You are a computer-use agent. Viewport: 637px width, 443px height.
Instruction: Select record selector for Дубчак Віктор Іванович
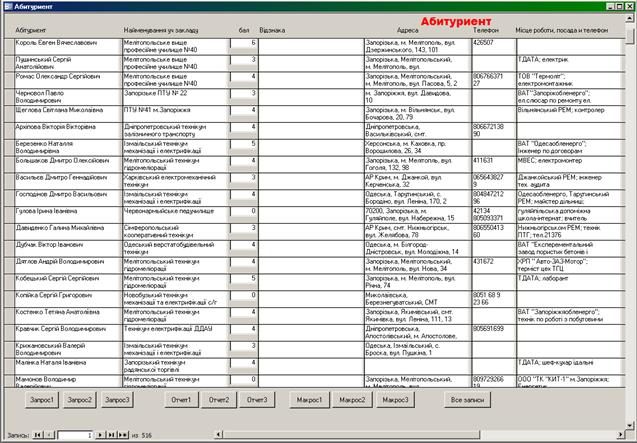click(x=9, y=248)
